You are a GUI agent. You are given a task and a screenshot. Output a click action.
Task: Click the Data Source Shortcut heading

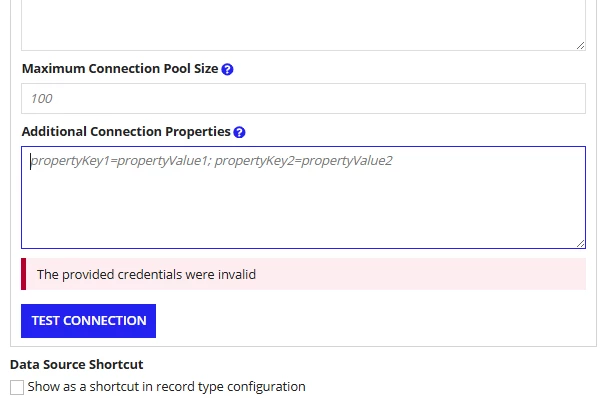pos(77,364)
